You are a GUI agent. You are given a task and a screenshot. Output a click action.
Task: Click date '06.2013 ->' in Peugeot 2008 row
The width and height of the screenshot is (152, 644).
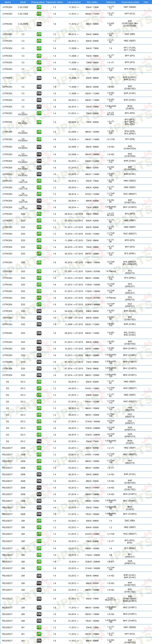pos(74,474)
